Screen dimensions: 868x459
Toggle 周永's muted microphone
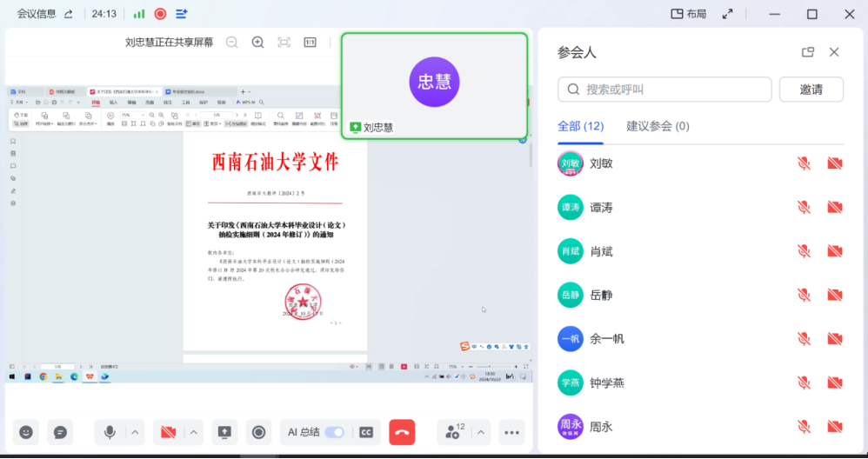point(804,426)
